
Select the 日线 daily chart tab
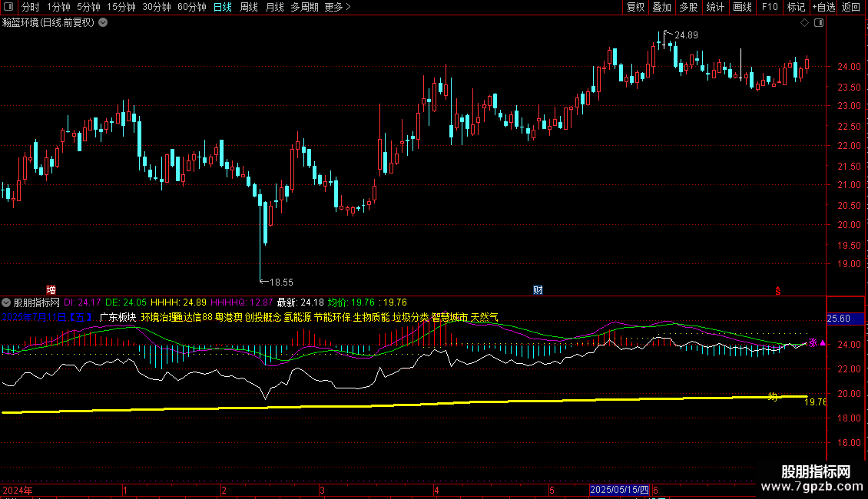coord(223,7)
